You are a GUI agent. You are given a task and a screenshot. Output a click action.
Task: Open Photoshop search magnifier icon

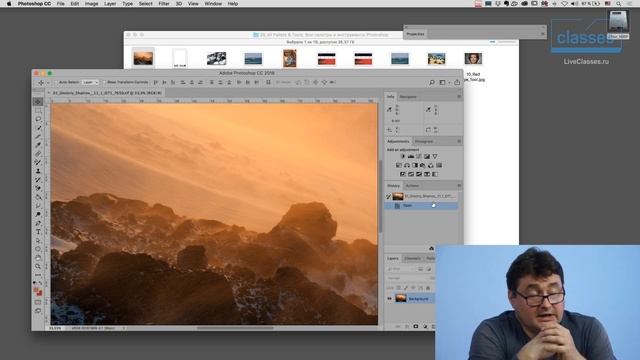432,82
